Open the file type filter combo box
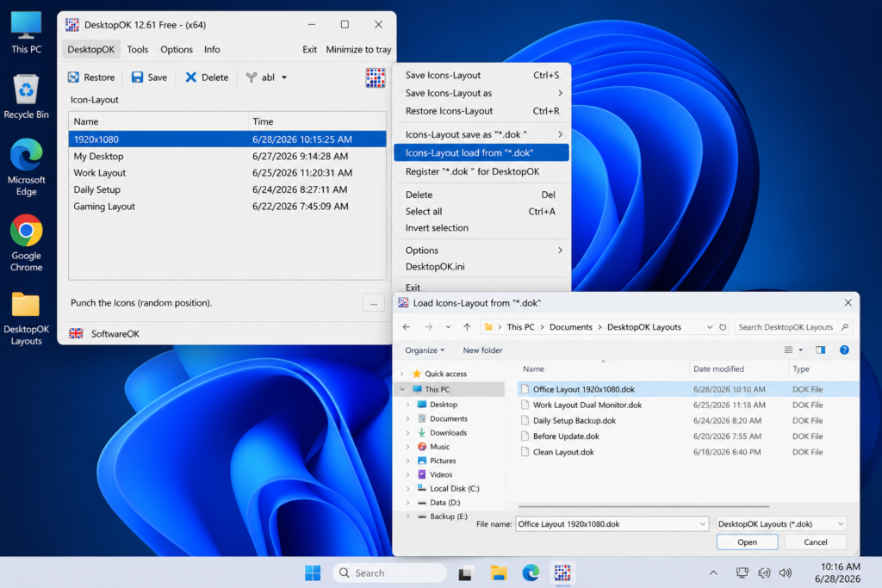The image size is (882, 588). pyautogui.click(x=781, y=524)
